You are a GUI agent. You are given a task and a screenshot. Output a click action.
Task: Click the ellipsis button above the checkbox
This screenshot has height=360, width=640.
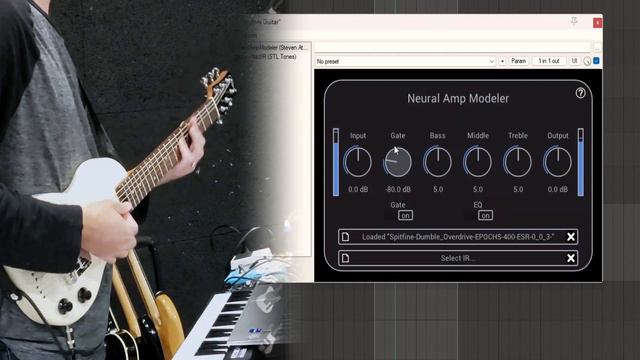597,48
